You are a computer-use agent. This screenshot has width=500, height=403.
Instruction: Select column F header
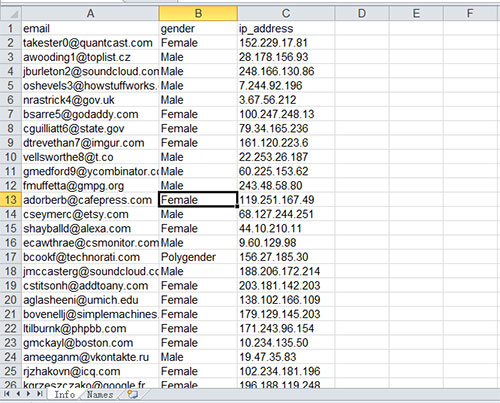tap(470, 13)
